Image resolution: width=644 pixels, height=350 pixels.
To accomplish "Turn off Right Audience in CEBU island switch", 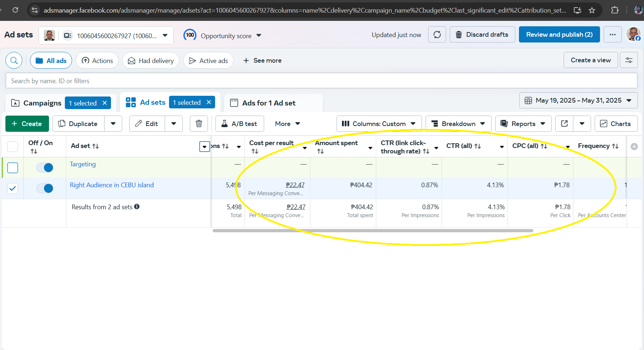I will tap(45, 188).
